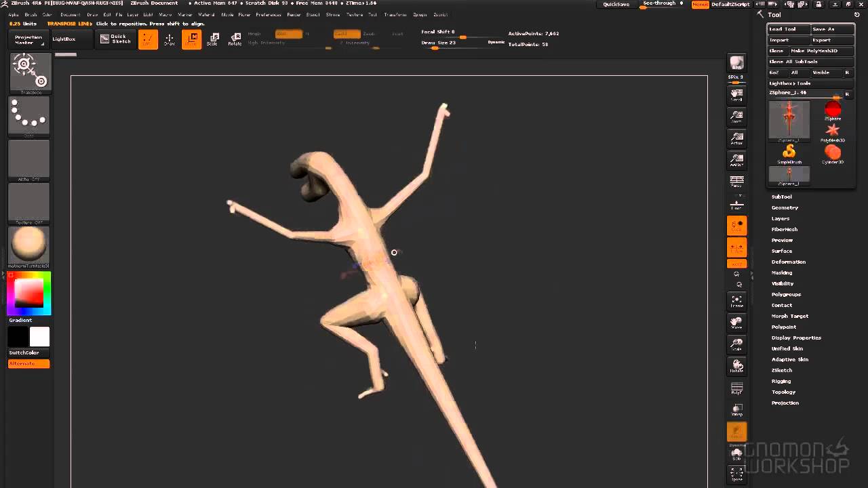This screenshot has height=488, width=868.
Task: Click the canvas Zoom icon
Action: coord(736,117)
